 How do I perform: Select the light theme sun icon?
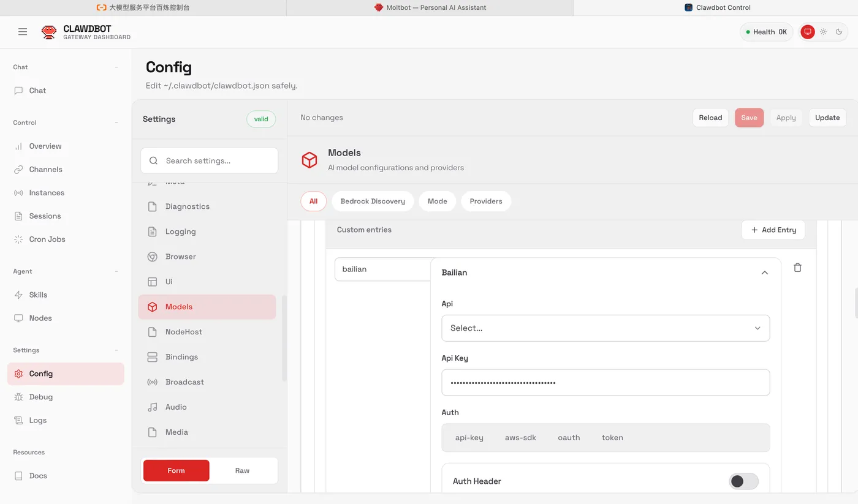(x=823, y=32)
